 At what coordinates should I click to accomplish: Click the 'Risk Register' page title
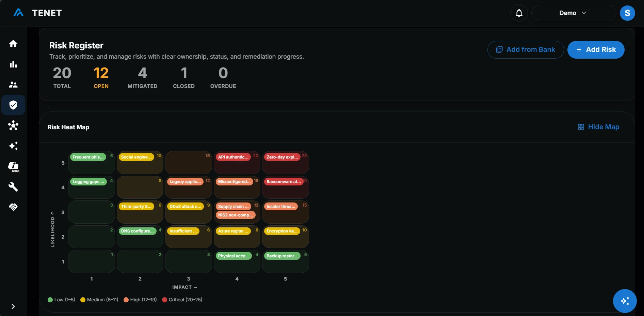click(x=76, y=45)
